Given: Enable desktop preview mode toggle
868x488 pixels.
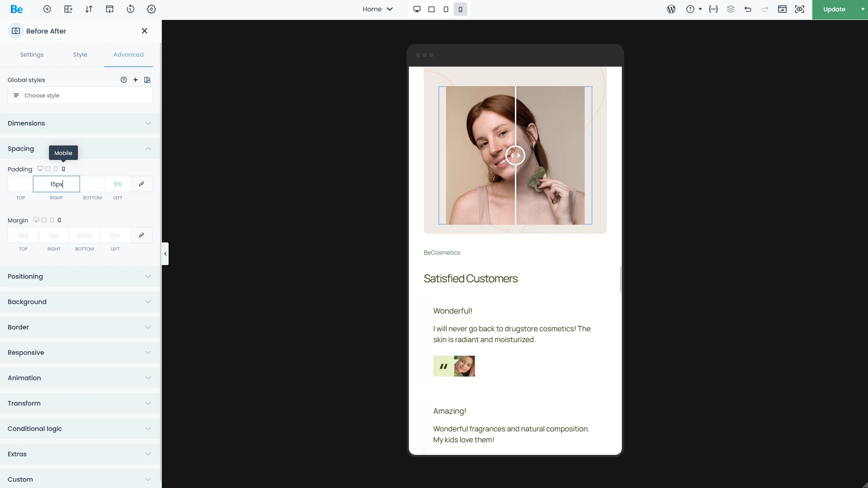Looking at the screenshot, I should click(x=417, y=9).
